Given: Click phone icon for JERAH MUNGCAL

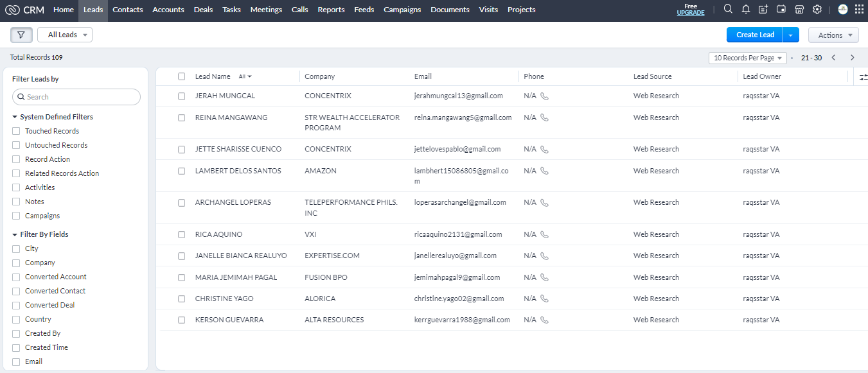Looking at the screenshot, I should tap(544, 96).
